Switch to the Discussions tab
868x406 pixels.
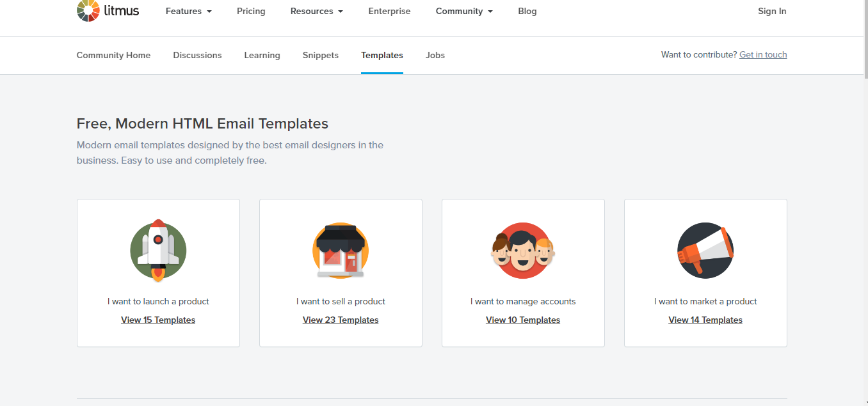click(x=197, y=55)
